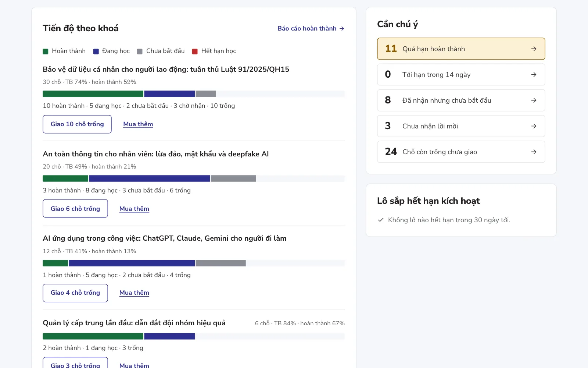
Task: Open Đã nhận nhưng chưa bắt đầu card
Action: click(x=461, y=100)
